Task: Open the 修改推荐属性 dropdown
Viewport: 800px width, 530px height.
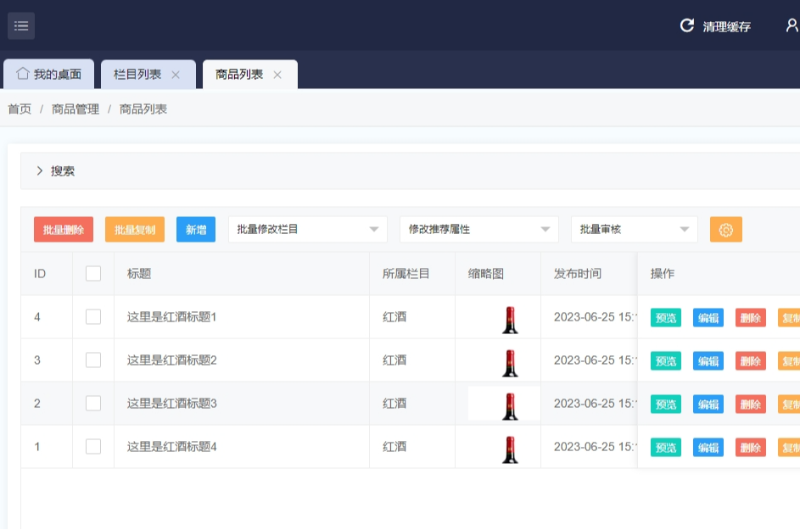Action: pos(478,229)
